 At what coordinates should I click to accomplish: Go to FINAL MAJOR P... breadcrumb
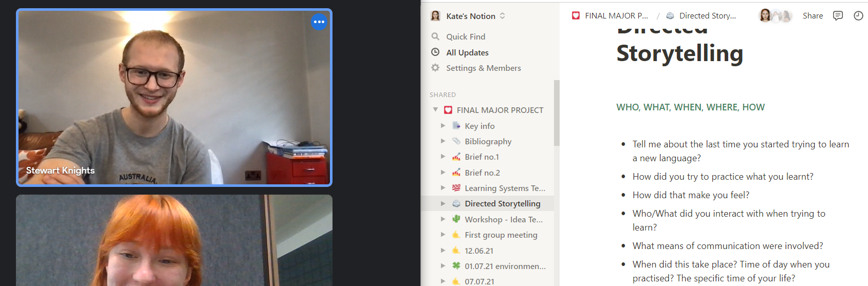coord(610,16)
